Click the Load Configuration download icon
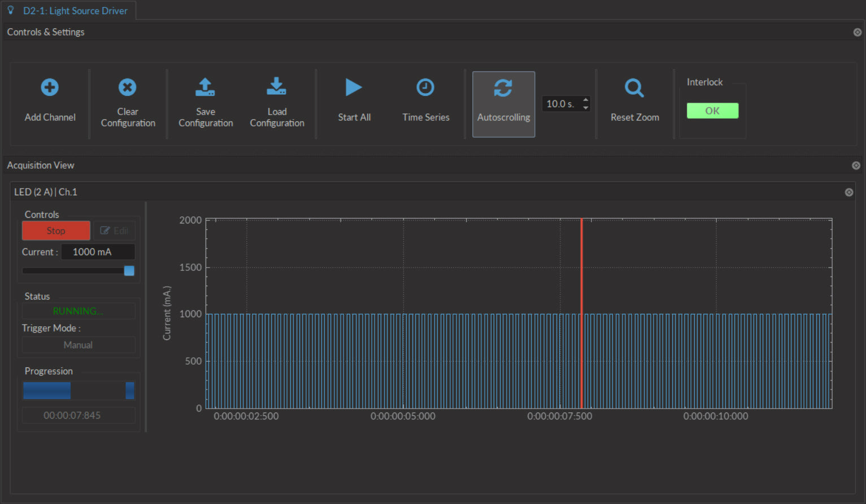This screenshot has width=866, height=504. (276, 87)
